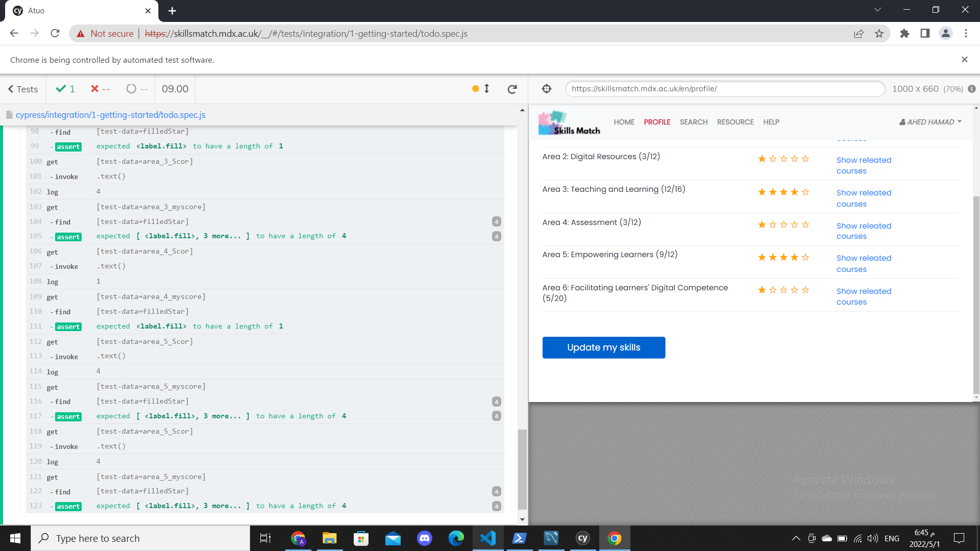This screenshot has height=551, width=980.
Task: Click the selector playground crosshair icon
Action: coord(546,89)
